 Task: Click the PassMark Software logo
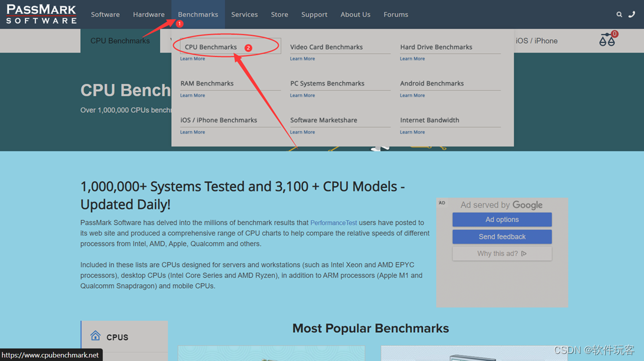41,14
